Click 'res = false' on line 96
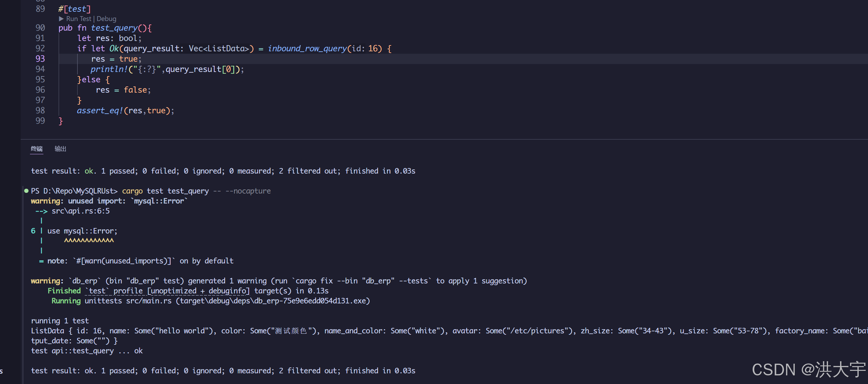 [x=123, y=90]
